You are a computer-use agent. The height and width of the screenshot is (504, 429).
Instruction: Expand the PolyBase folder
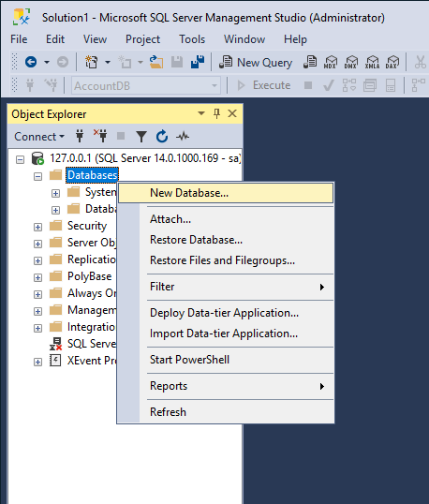(x=37, y=277)
